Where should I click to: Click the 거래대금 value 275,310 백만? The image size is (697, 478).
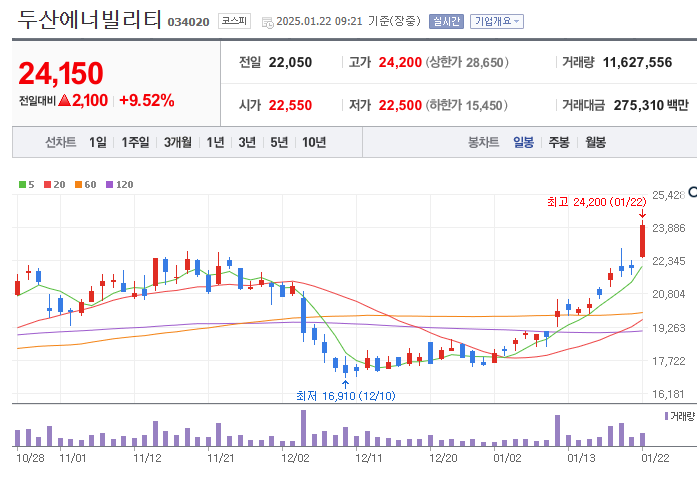[x=651, y=105]
